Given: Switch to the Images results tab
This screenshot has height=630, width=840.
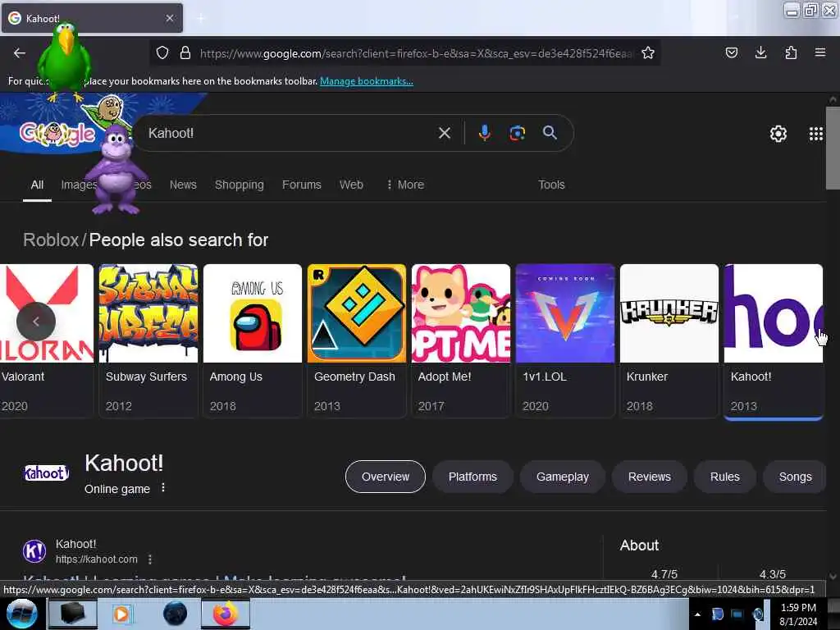Looking at the screenshot, I should tap(78, 185).
